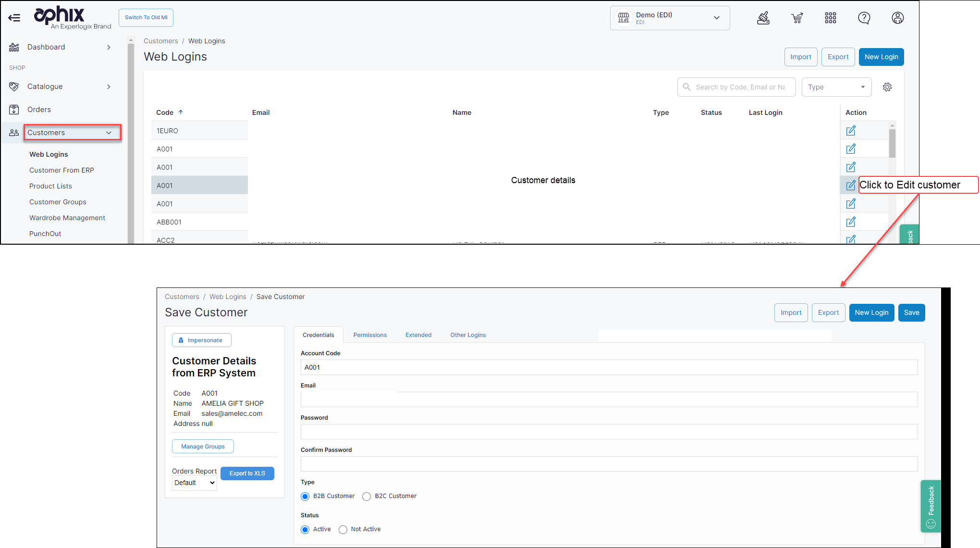The width and height of the screenshot is (980, 548).
Task: Collapse sidebar with the back arrow icon
Action: pyautogui.click(x=14, y=18)
